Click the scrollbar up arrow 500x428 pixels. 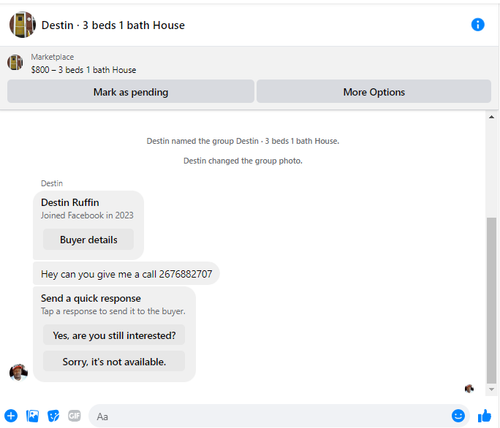[x=491, y=117]
